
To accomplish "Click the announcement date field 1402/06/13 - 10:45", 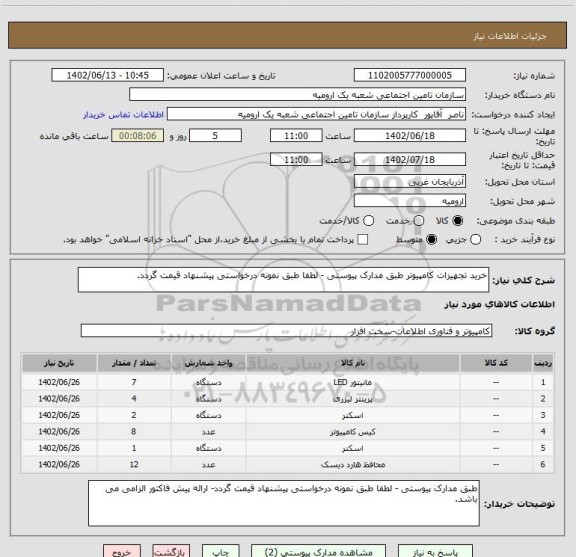I will coord(108,75).
